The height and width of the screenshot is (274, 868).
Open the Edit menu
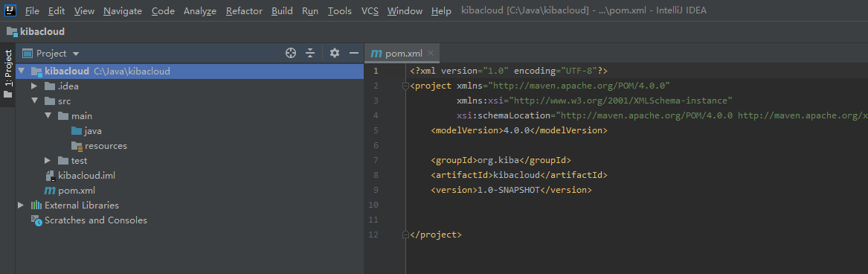point(56,10)
